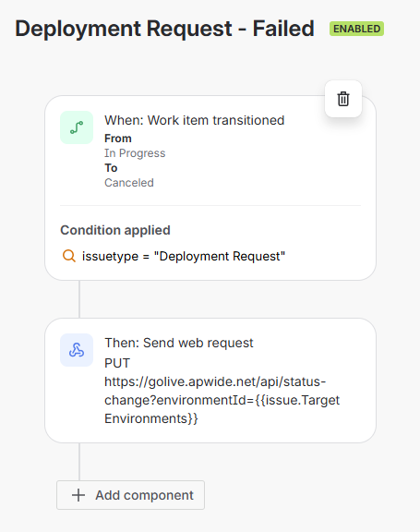Click the orange magnifier condition icon

pos(69,256)
